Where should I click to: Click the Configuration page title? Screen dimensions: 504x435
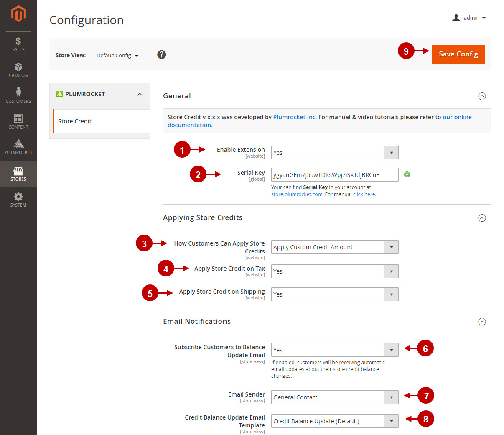point(87,20)
